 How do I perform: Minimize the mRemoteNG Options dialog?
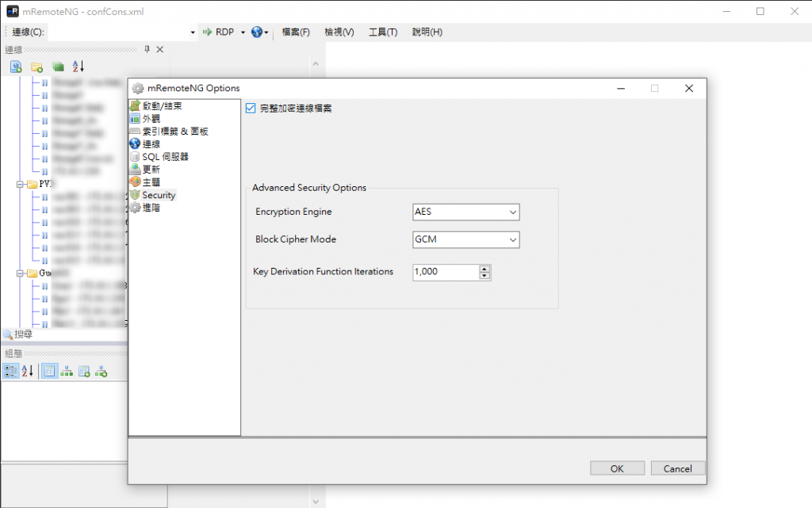tap(621, 89)
